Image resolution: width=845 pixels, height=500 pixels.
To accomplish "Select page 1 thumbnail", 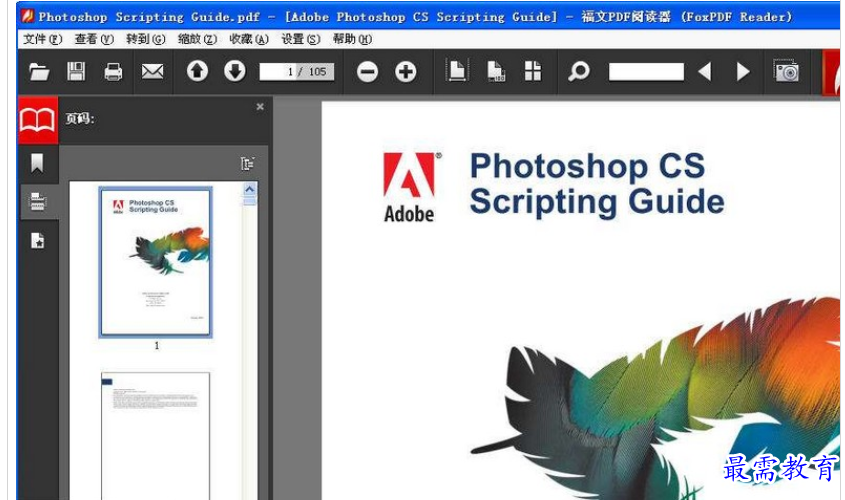I will click(156, 262).
